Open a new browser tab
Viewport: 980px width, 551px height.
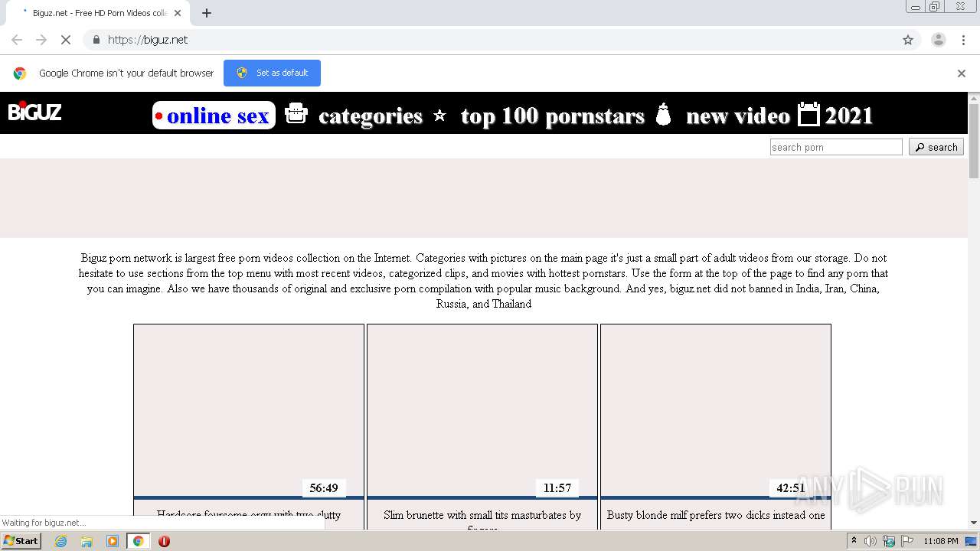[207, 13]
